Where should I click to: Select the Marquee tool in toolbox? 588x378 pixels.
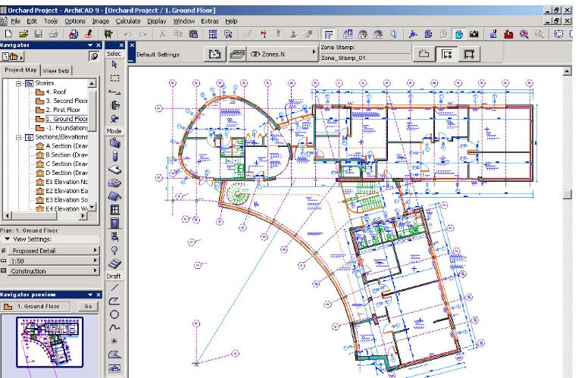(x=114, y=78)
